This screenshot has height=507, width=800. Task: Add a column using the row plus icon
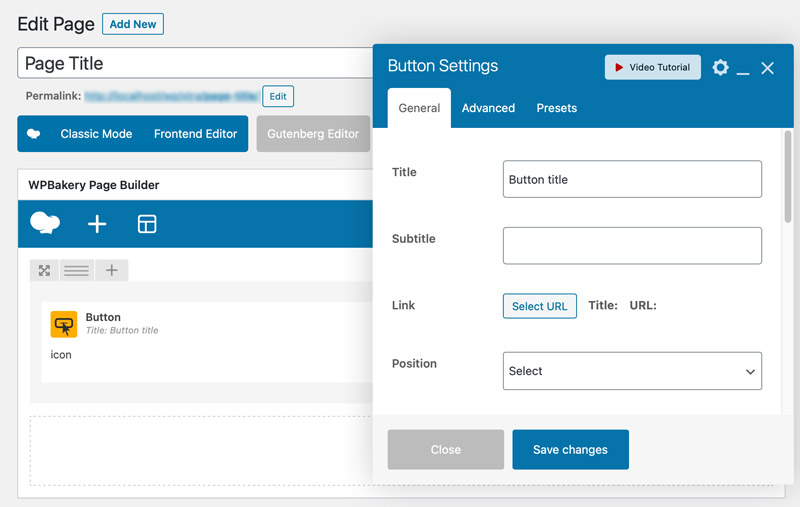click(x=111, y=270)
